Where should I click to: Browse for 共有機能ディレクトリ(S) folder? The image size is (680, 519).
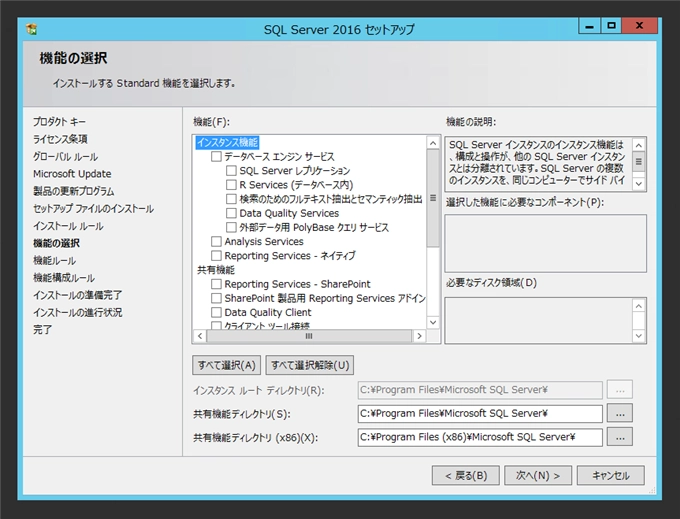[620, 413]
